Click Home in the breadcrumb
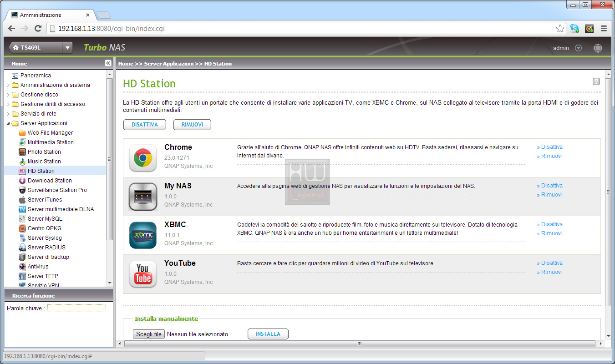 126,64
